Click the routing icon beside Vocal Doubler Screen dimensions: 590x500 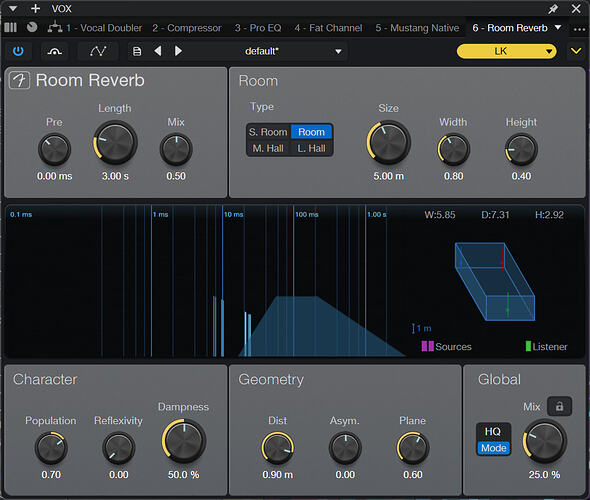click(55, 27)
